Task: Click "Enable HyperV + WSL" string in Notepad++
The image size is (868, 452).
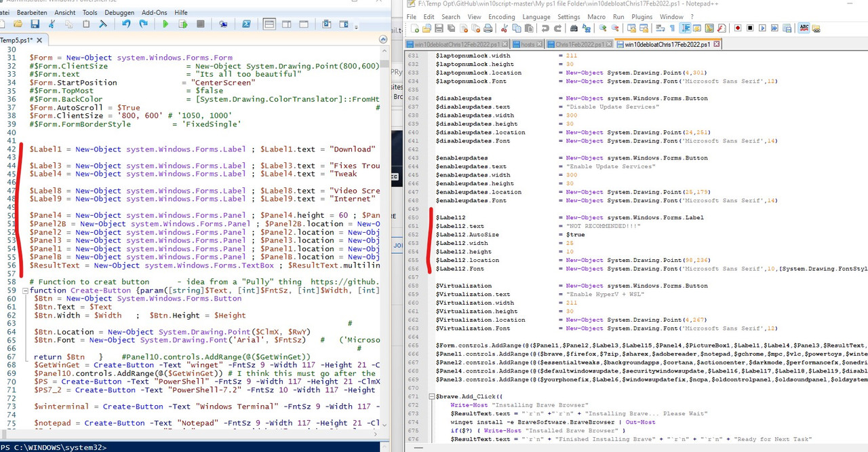Action: pos(605,295)
